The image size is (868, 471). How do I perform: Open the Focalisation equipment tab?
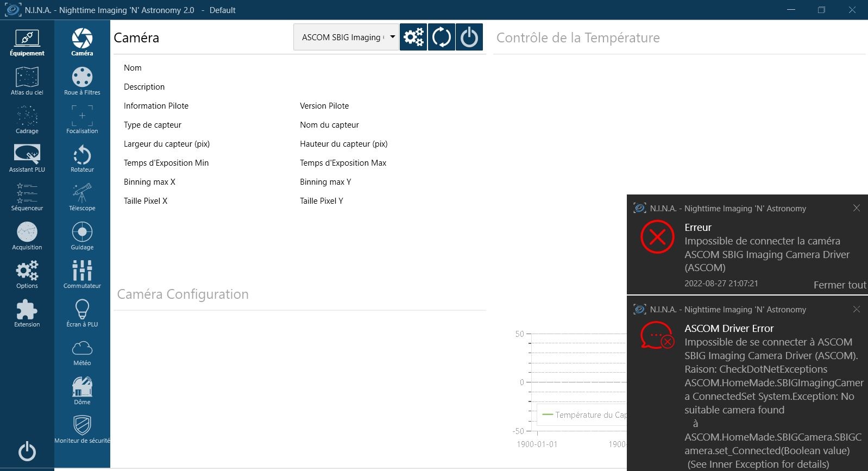tap(82, 120)
